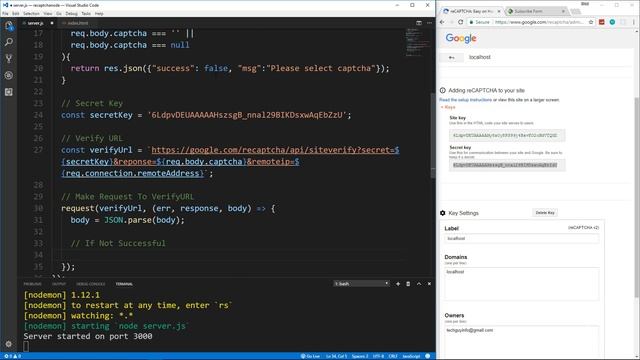Click the red extension icon in Chrome
This screenshot has width=640, height=360.
click(x=602, y=22)
